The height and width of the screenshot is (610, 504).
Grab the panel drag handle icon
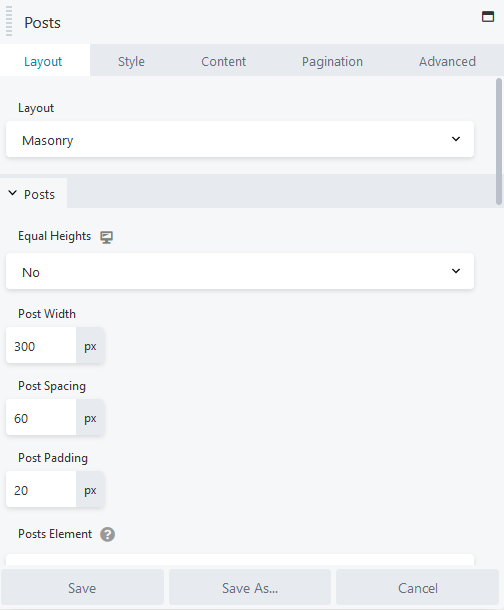9,21
